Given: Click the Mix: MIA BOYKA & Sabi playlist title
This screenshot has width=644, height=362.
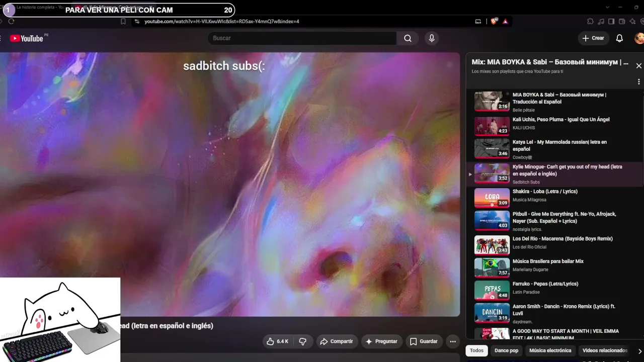Looking at the screenshot, I should click(550, 62).
